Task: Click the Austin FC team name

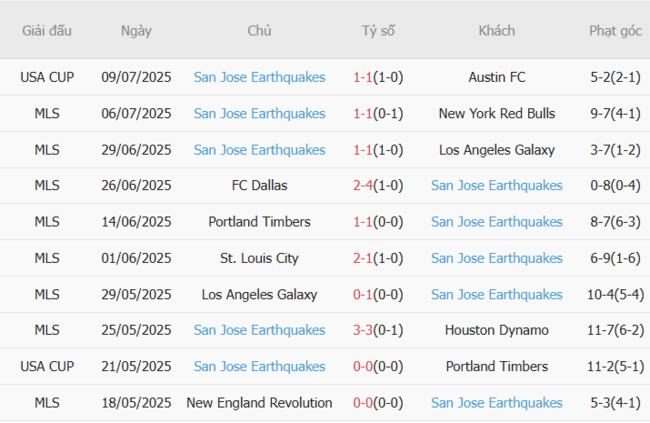Action: (496, 77)
